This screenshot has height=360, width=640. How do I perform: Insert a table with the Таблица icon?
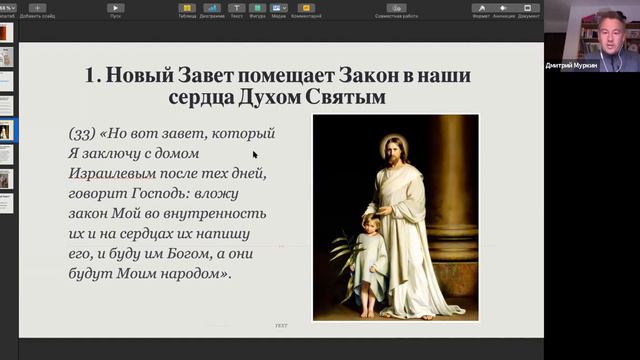coord(187,8)
